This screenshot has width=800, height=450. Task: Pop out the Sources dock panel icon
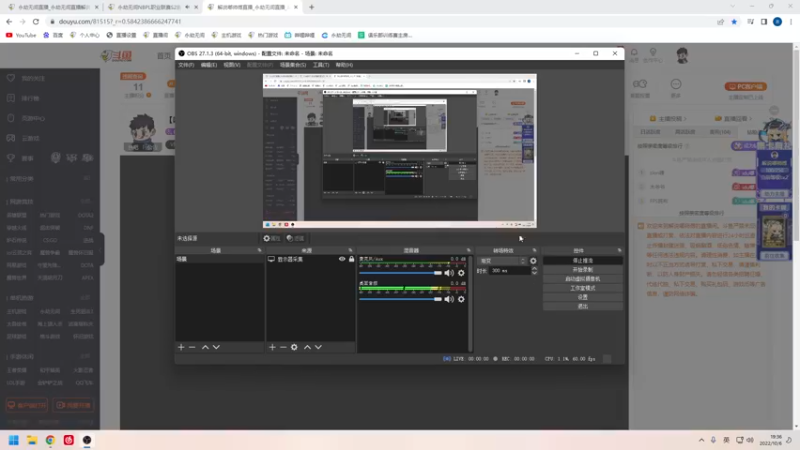tap(351, 251)
